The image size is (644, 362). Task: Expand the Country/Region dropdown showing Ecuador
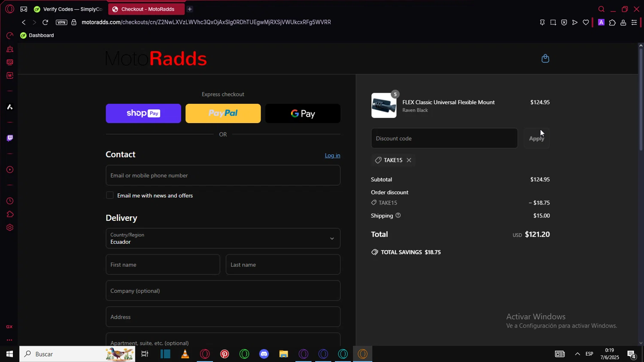pyautogui.click(x=223, y=238)
